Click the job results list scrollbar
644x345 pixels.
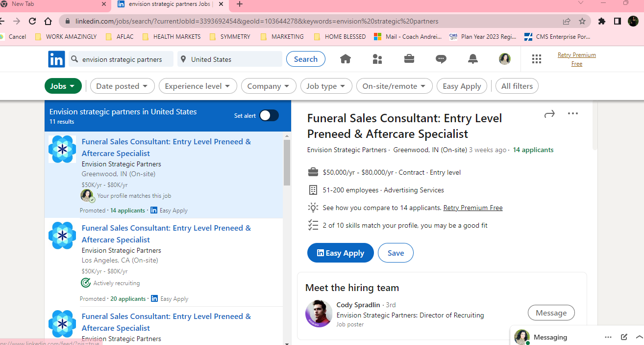[x=287, y=162]
